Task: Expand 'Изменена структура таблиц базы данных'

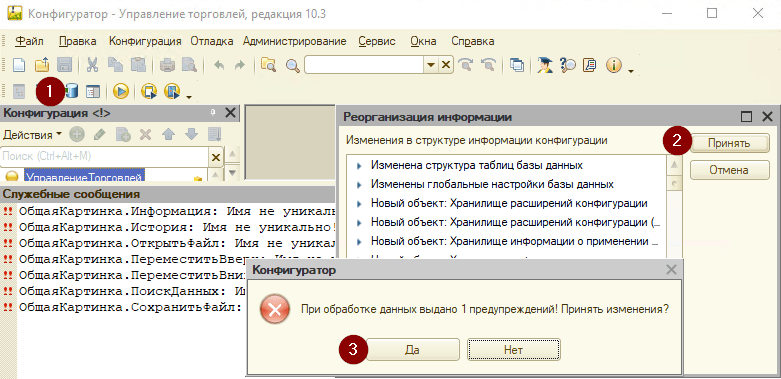Action: 359,165
